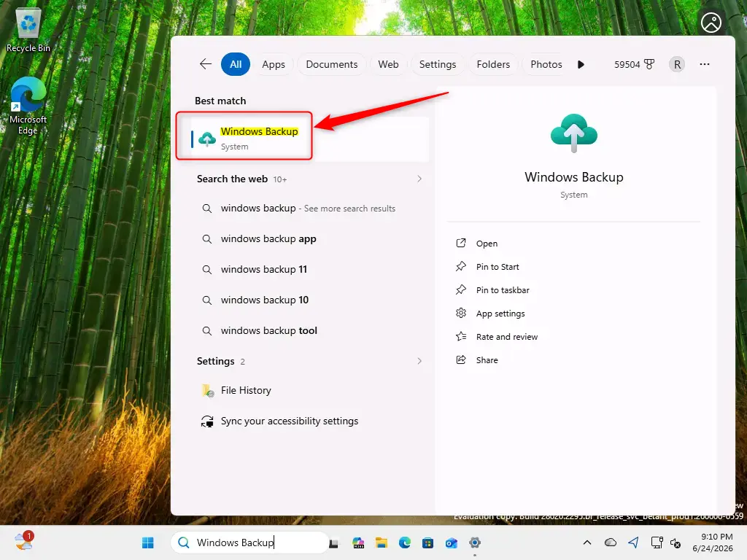The height and width of the screenshot is (560, 747).
Task: Open Microsoft 365 Copilot app on taskbar
Action: (x=358, y=542)
